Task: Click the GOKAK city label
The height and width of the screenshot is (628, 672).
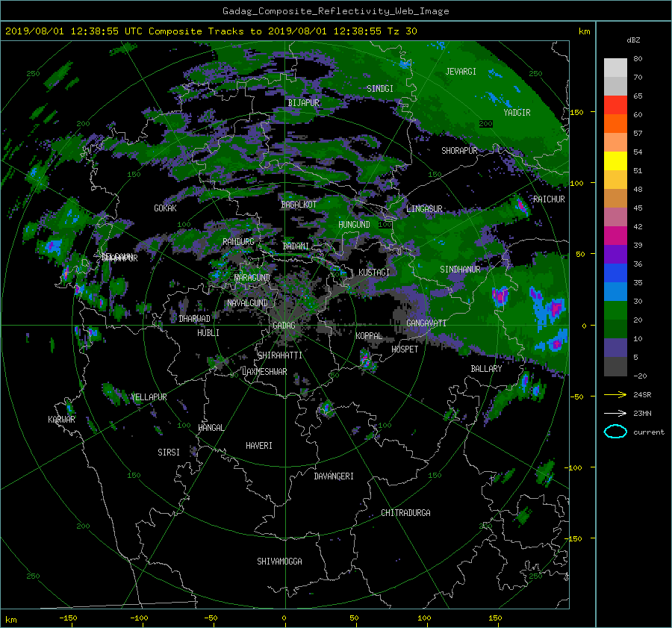Action: [x=165, y=208]
